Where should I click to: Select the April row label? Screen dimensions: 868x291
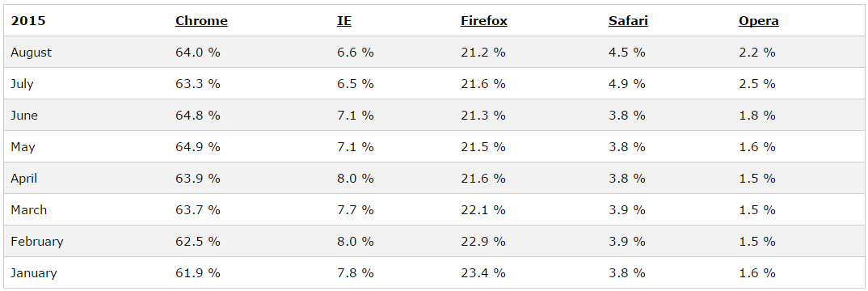tap(23, 179)
